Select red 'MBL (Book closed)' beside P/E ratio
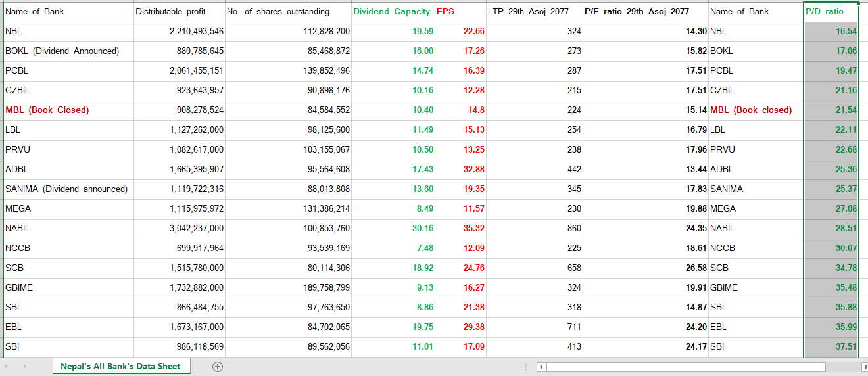The image size is (868, 376). [x=756, y=110]
